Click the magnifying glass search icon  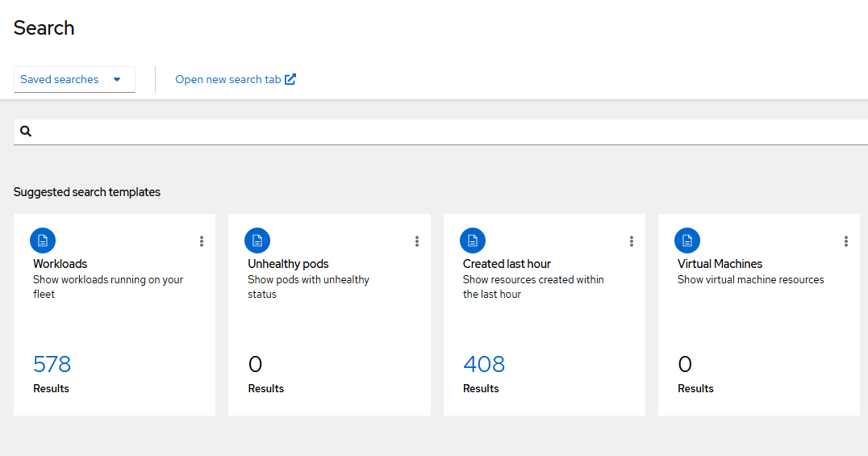[26, 132]
